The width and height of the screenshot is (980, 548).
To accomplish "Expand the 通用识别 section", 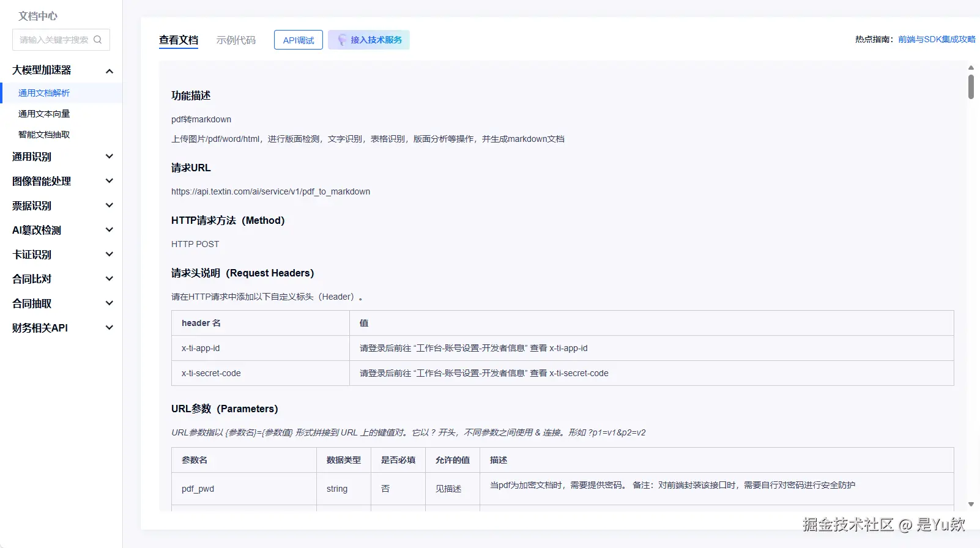I will (x=110, y=157).
